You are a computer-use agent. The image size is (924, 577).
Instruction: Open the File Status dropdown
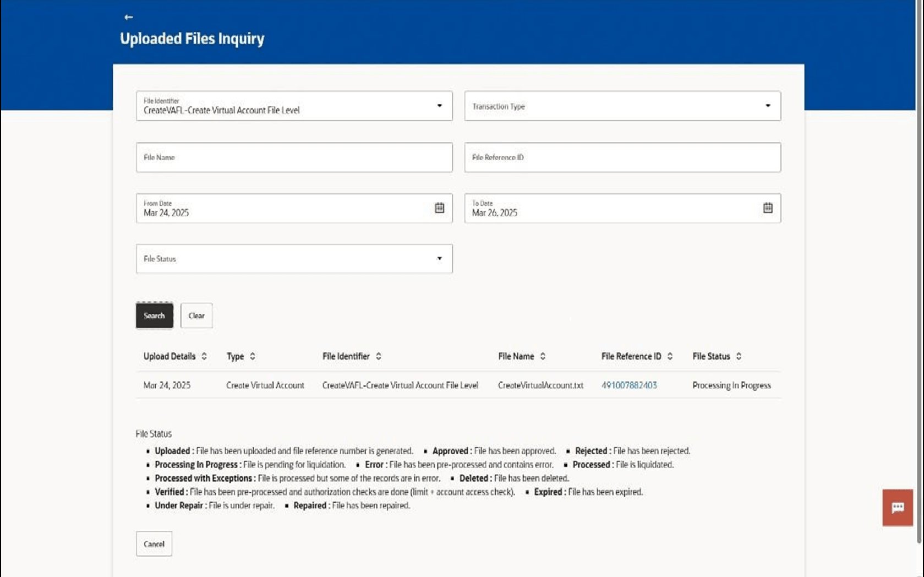click(x=439, y=258)
